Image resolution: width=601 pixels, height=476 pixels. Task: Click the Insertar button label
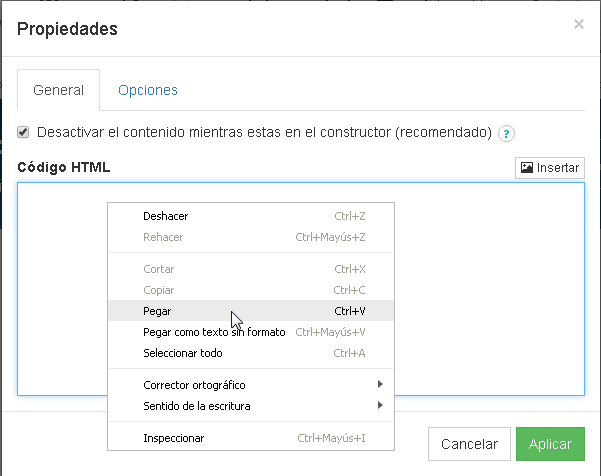[557, 168]
